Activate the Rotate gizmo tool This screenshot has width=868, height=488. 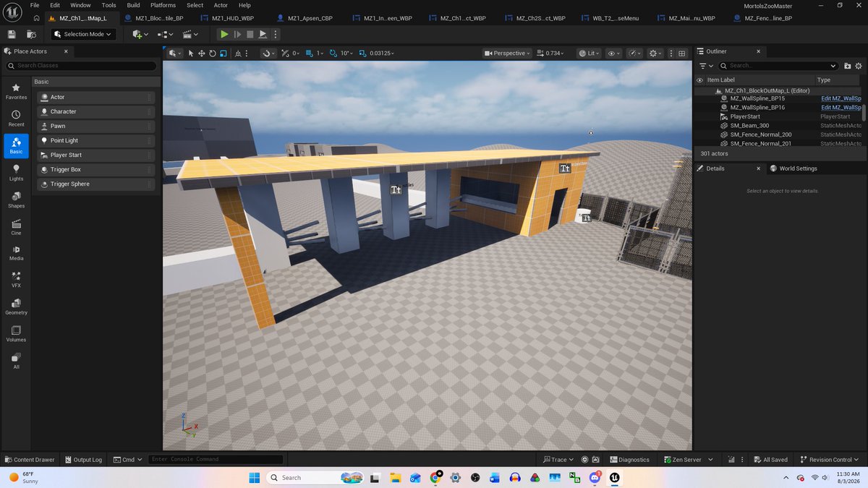[213, 53]
